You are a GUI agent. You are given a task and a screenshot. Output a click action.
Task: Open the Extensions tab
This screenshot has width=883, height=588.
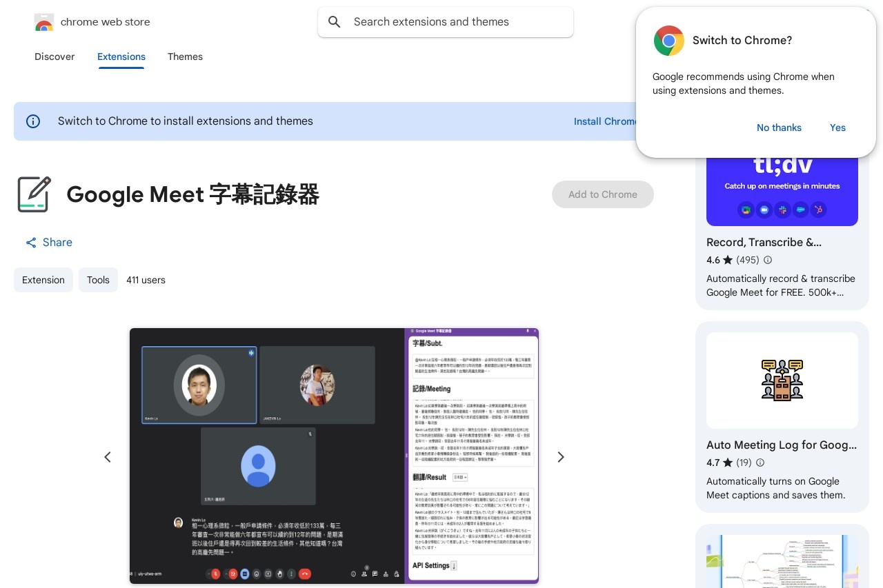pos(121,57)
